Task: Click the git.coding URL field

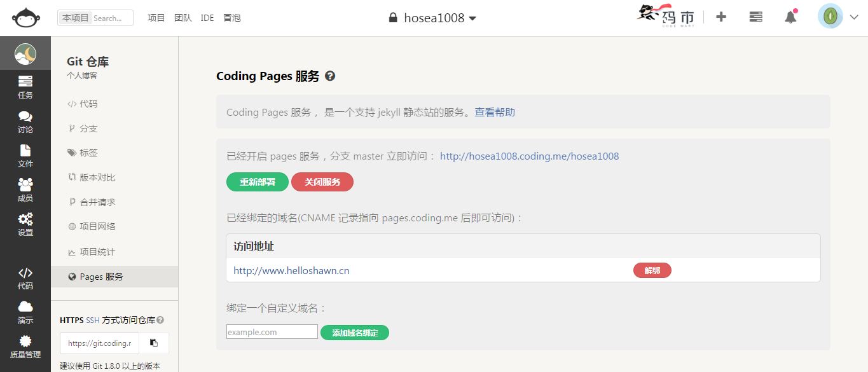Action: pos(100,343)
